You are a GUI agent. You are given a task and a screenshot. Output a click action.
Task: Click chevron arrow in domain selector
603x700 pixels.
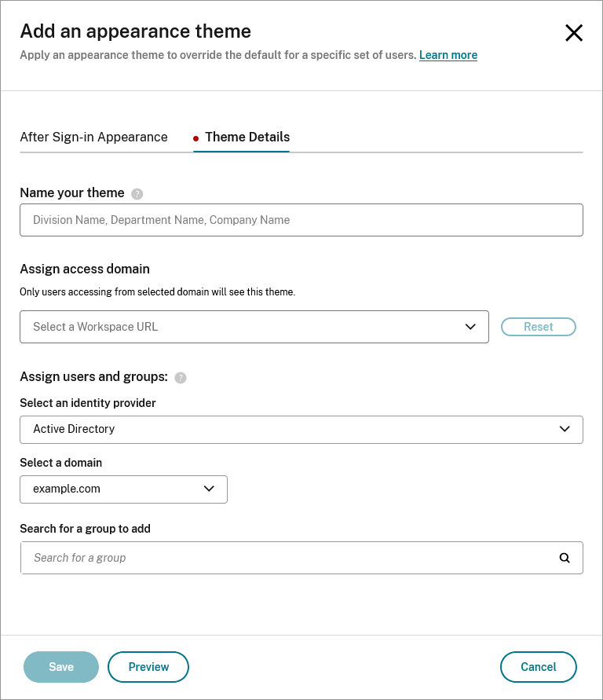pyautogui.click(x=209, y=489)
